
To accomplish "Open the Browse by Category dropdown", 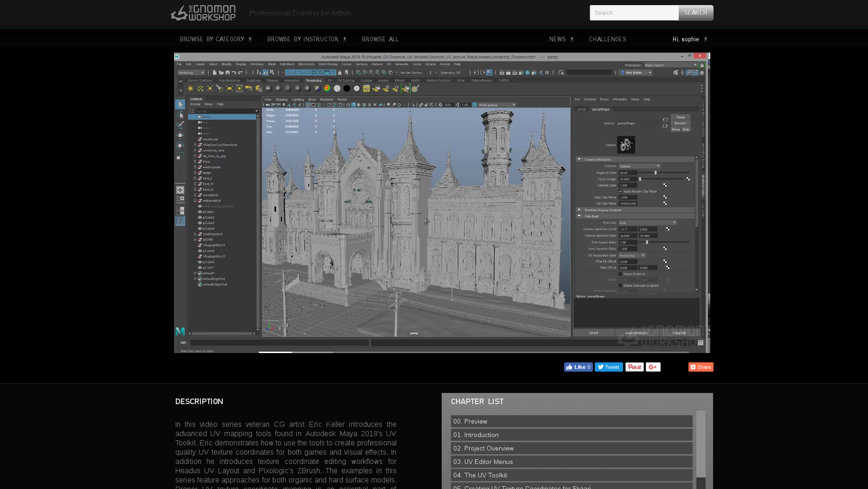I will 216,39.
